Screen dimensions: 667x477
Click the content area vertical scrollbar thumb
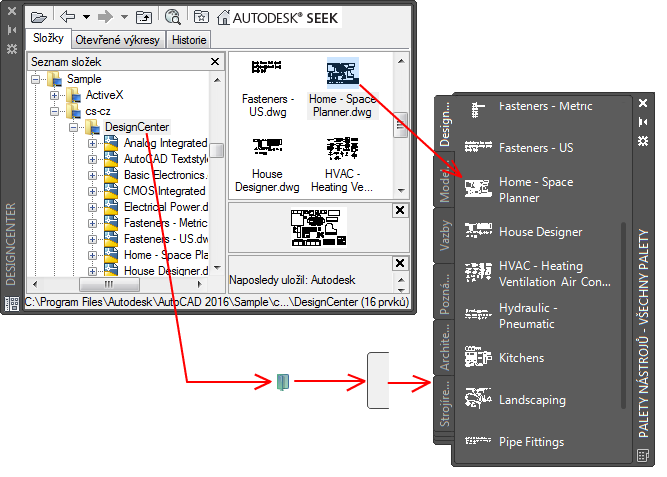400,125
